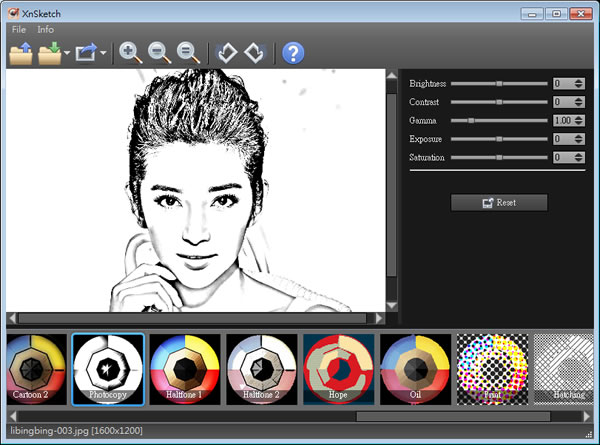Click the Gamma value field
Image resolution: width=600 pixels, height=445 pixels.
(x=563, y=120)
